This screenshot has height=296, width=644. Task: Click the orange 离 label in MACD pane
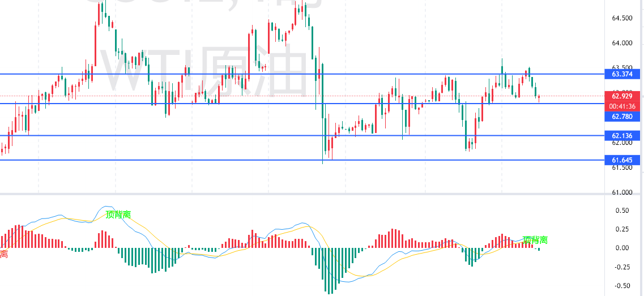4,255
